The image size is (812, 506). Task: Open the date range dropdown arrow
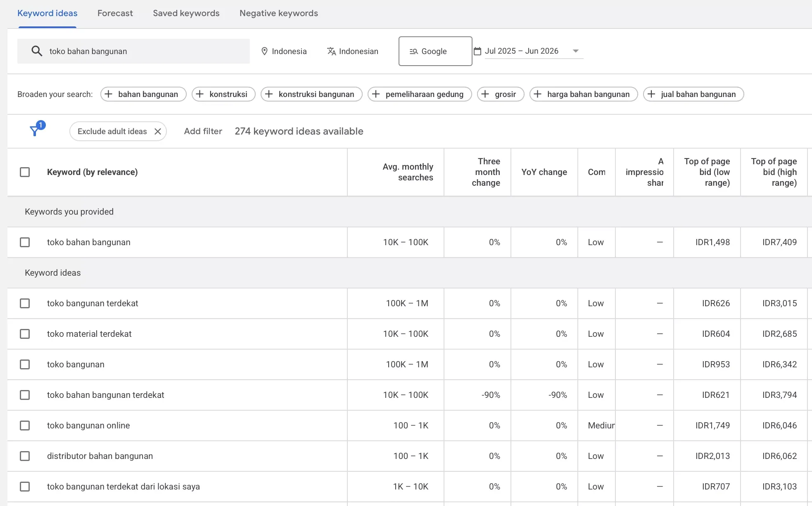coord(576,51)
